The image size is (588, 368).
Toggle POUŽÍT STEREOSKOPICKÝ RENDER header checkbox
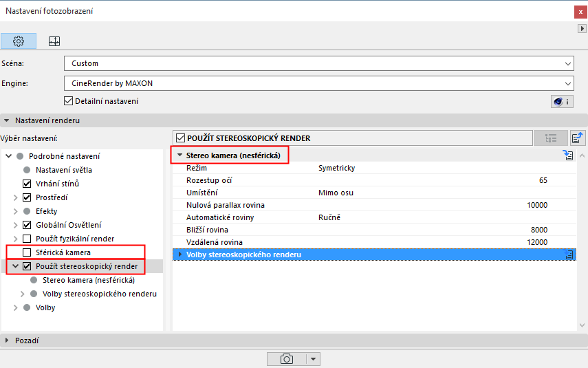[x=180, y=138]
